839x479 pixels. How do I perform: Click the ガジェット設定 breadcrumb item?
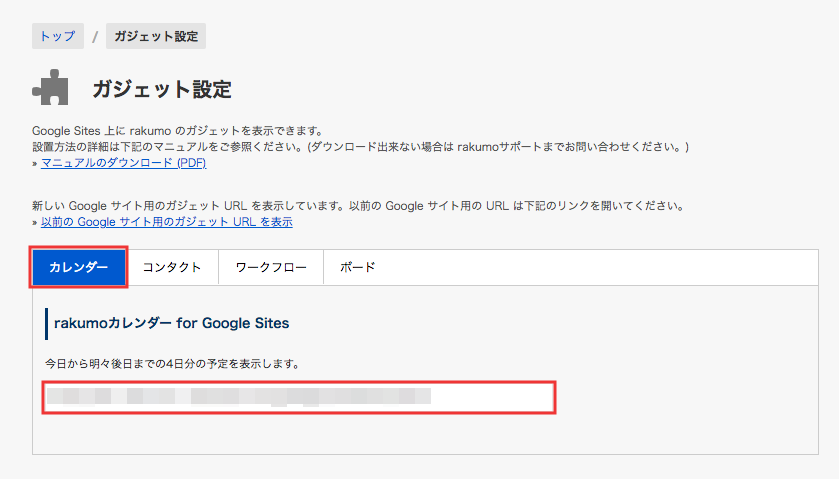point(156,36)
